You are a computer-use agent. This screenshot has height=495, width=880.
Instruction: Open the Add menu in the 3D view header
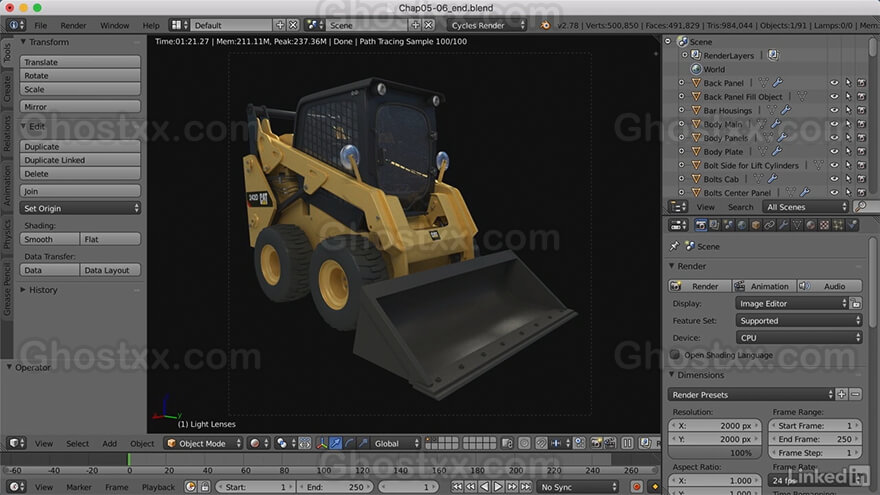pos(109,443)
